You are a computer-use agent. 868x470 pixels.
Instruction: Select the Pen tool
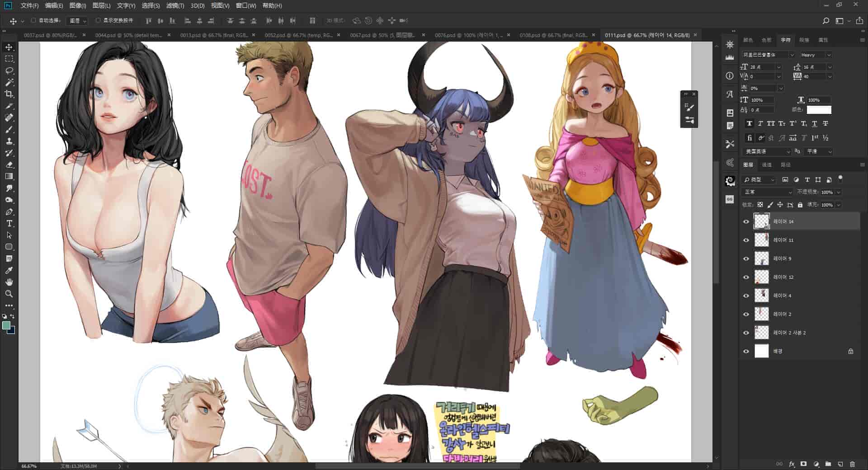[9, 212]
